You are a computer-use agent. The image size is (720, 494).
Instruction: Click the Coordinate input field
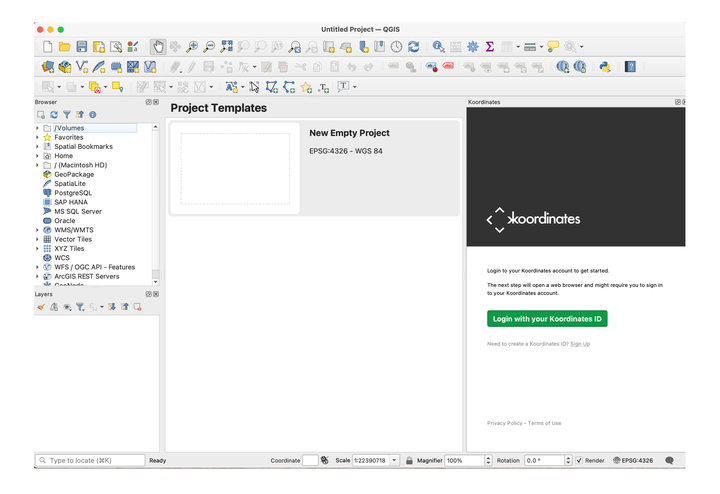(x=310, y=460)
